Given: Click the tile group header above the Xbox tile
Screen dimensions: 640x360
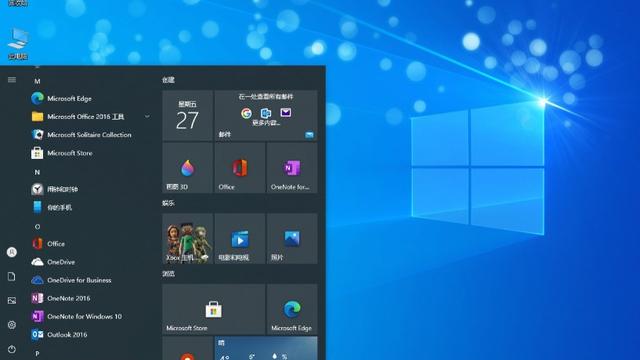Looking at the screenshot, I should [x=168, y=203].
